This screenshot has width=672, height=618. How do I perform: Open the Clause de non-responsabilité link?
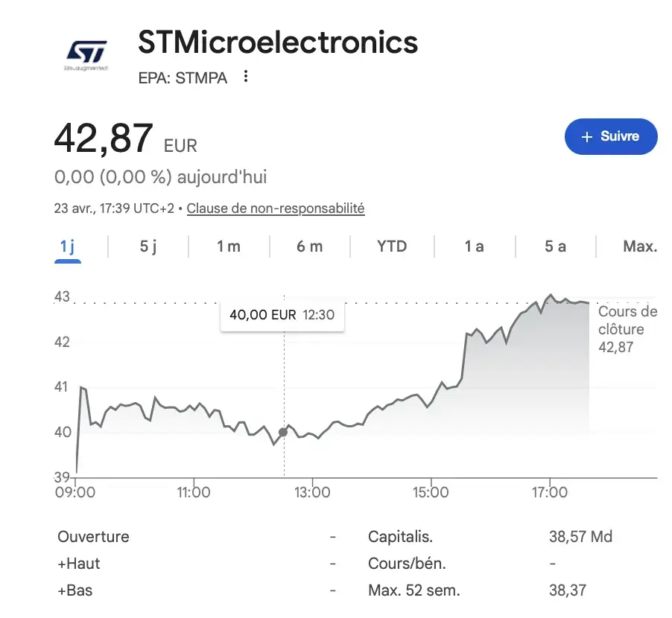click(275, 208)
